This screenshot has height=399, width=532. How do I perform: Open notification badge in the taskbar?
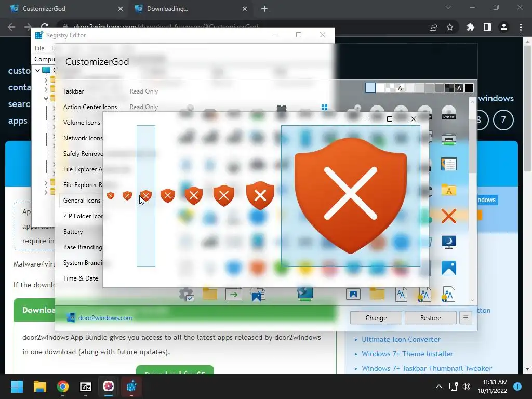point(517,387)
